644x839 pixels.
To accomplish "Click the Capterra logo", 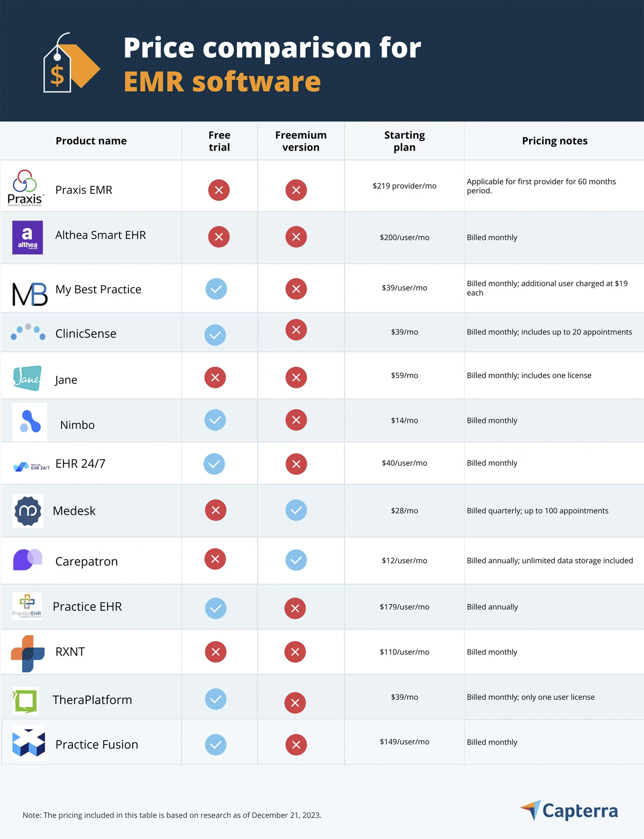I will [569, 810].
